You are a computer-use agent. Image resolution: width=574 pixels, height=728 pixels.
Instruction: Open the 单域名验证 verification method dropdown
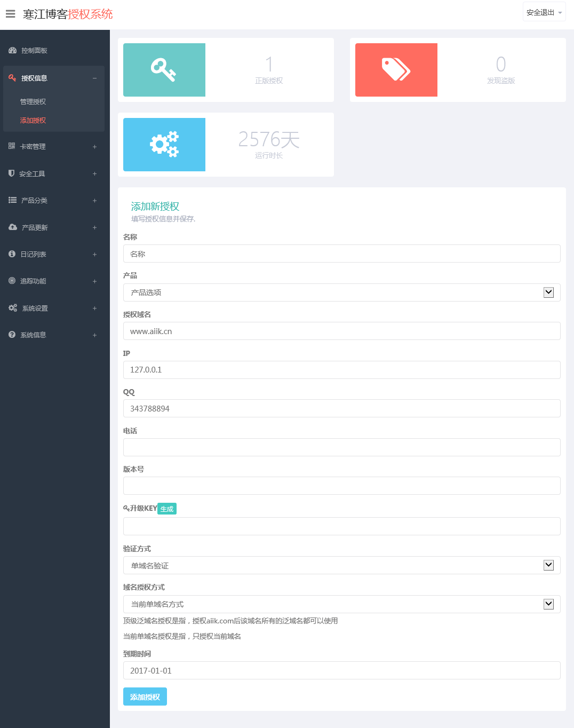pos(341,565)
